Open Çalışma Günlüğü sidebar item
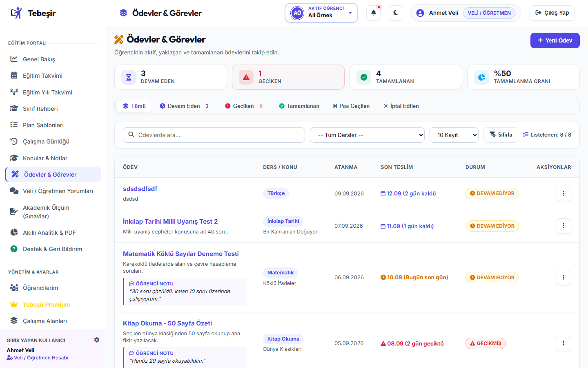Image resolution: width=588 pixels, height=368 pixels. (53, 141)
